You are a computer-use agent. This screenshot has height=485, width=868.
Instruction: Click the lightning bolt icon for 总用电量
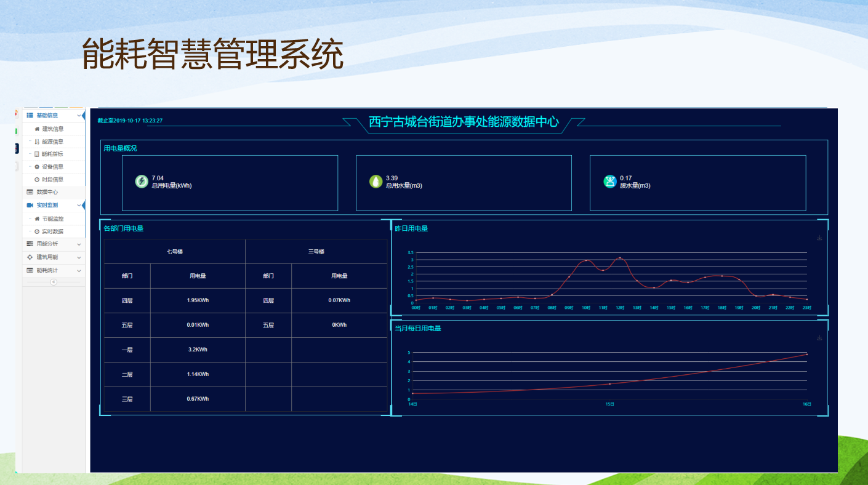pos(142,182)
